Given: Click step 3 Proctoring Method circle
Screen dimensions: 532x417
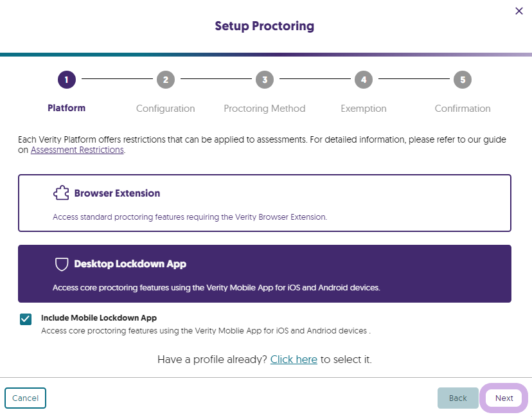Looking at the screenshot, I should pyautogui.click(x=264, y=80).
